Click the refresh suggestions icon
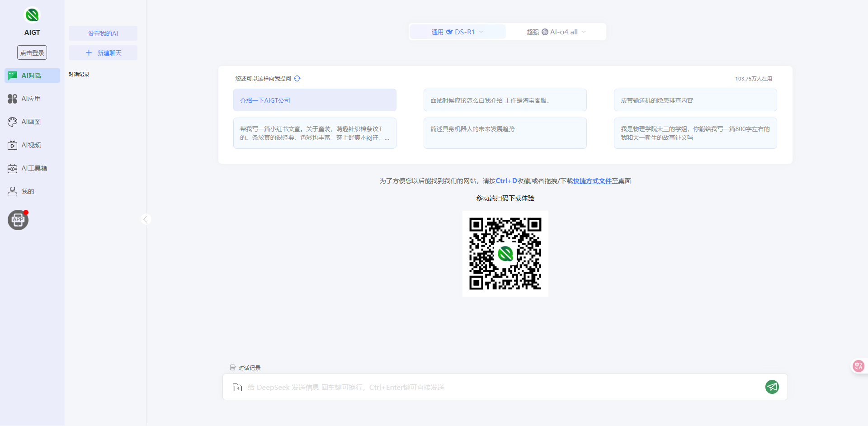 pos(297,79)
